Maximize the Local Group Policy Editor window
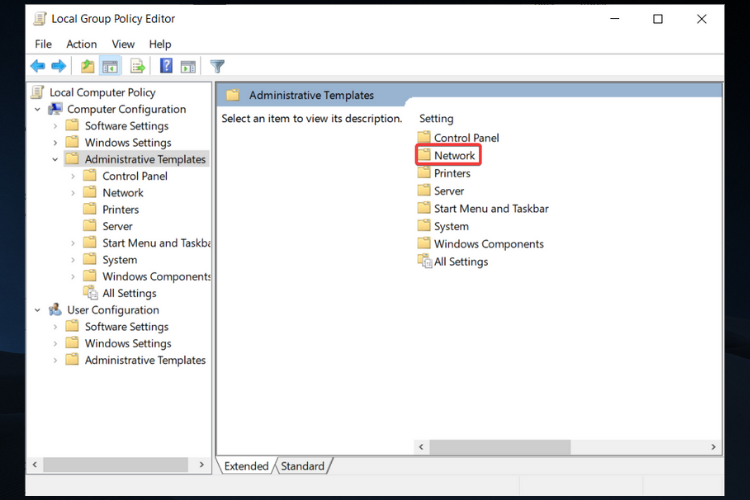The width and height of the screenshot is (750, 500). (658, 19)
